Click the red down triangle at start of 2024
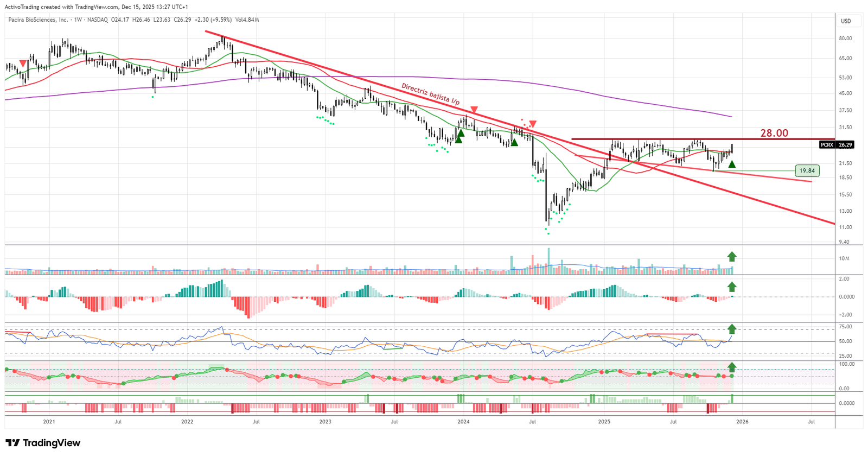The width and height of the screenshot is (868, 457). pyautogui.click(x=474, y=110)
